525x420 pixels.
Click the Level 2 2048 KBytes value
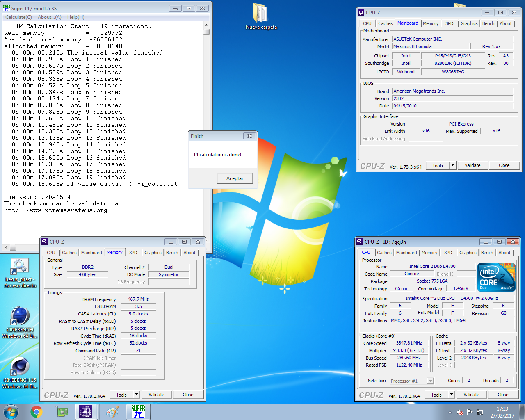coord(473,358)
